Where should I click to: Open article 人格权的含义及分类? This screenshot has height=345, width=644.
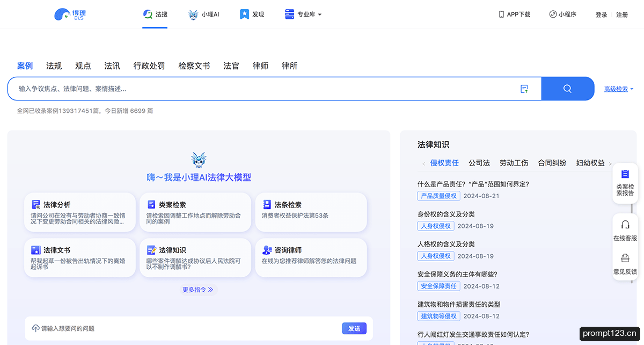pyautogui.click(x=446, y=245)
